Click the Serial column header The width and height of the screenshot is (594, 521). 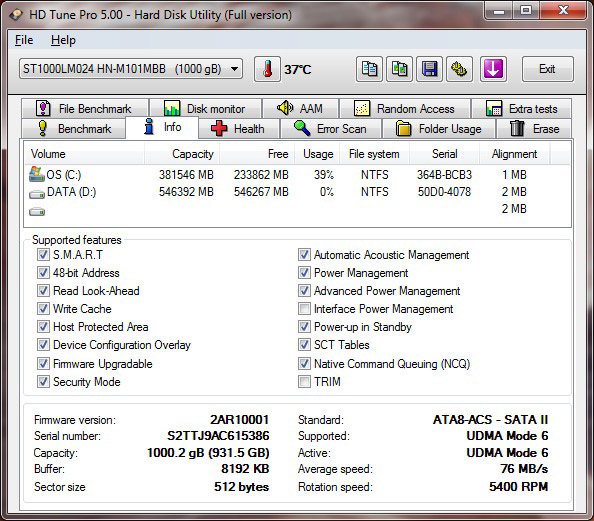444,154
